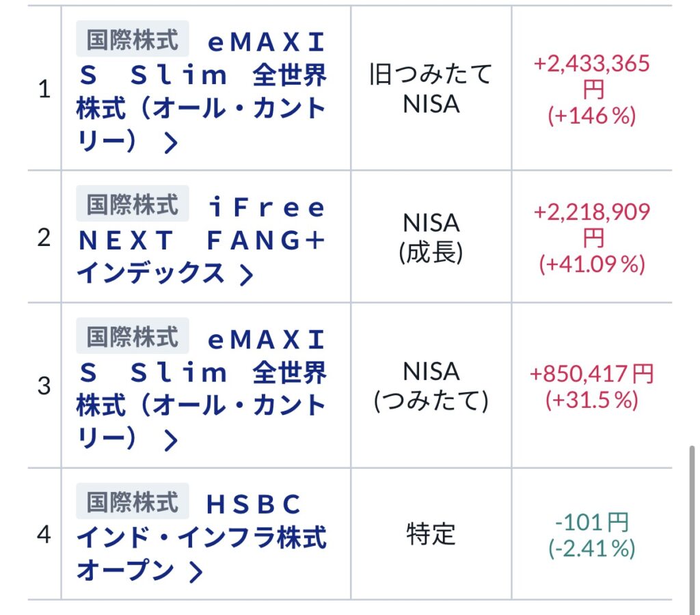Select the 旧つみたてNISA account cell
The height and width of the screenshot is (615, 700).
pyautogui.click(x=431, y=89)
